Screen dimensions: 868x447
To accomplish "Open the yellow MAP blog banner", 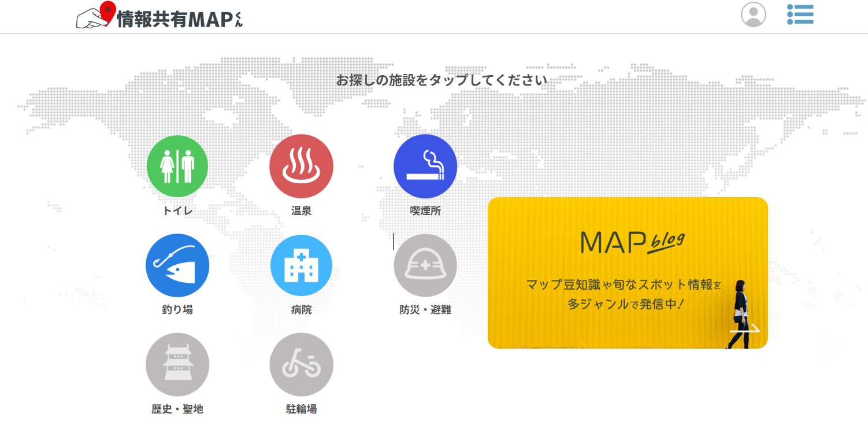I will [627, 272].
